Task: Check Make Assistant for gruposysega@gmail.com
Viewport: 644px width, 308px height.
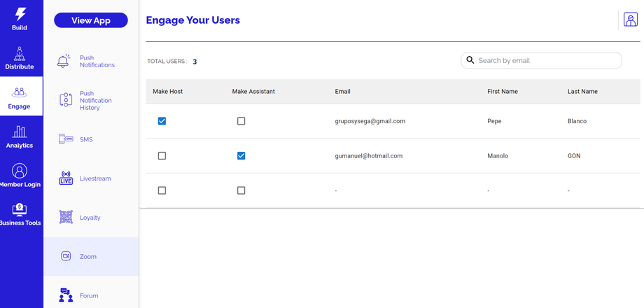Action: (x=241, y=121)
